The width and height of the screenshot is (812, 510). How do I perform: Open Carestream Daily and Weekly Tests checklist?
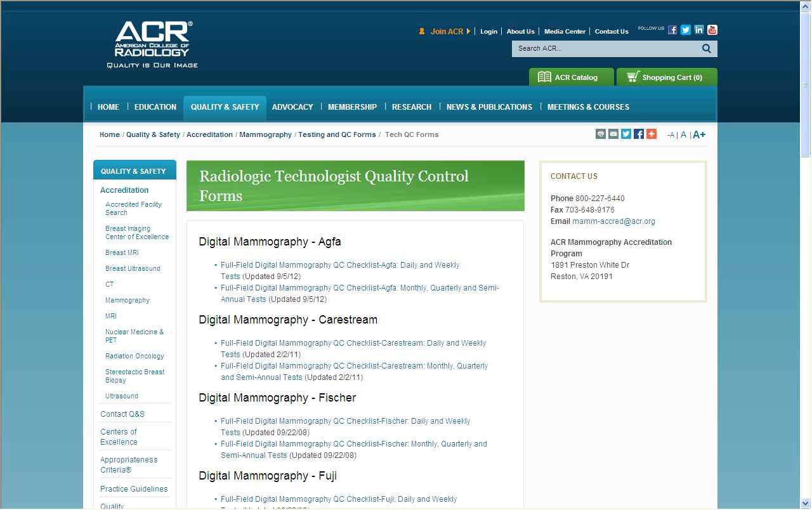(353, 349)
